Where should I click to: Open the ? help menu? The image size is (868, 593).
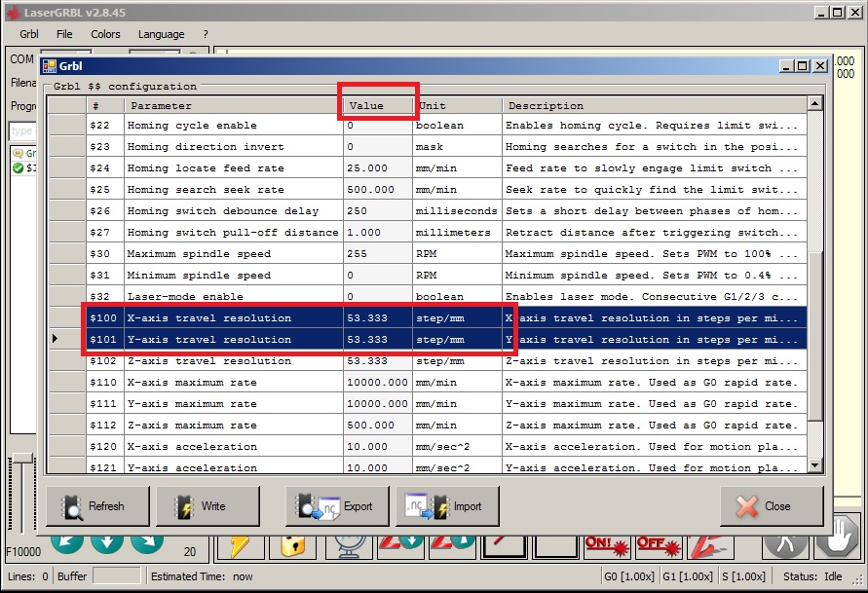point(206,34)
